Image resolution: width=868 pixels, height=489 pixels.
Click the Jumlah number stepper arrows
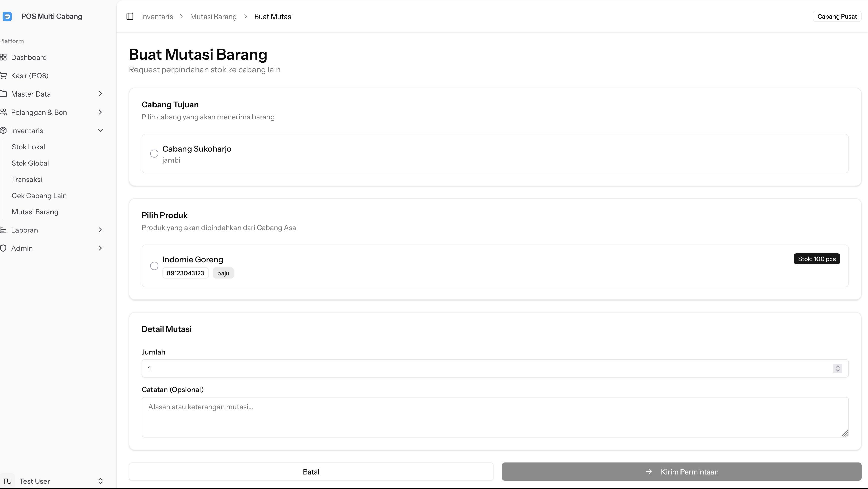click(x=837, y=368)
